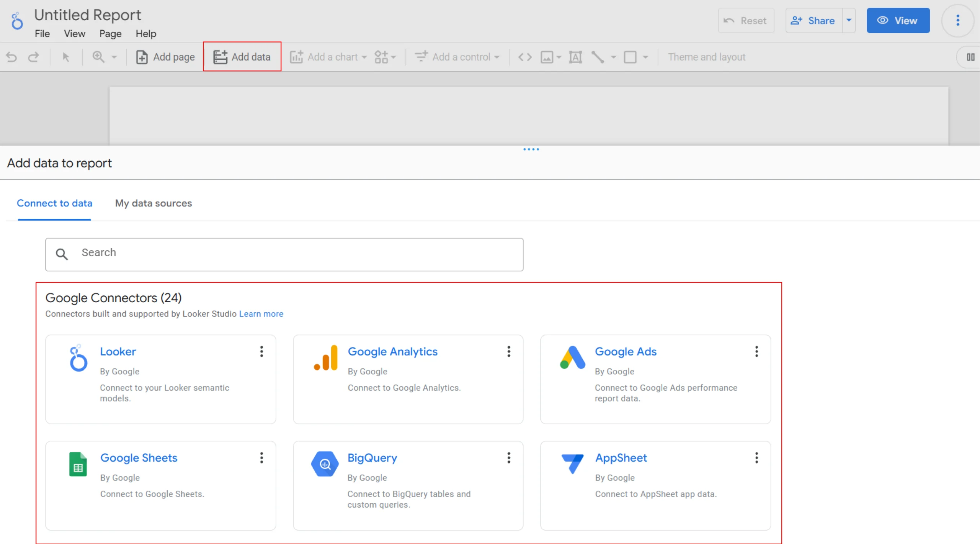This screenshot has height=544, width=980.
Task: Open image dropdown arrow
Action: [x=559, y=57]
